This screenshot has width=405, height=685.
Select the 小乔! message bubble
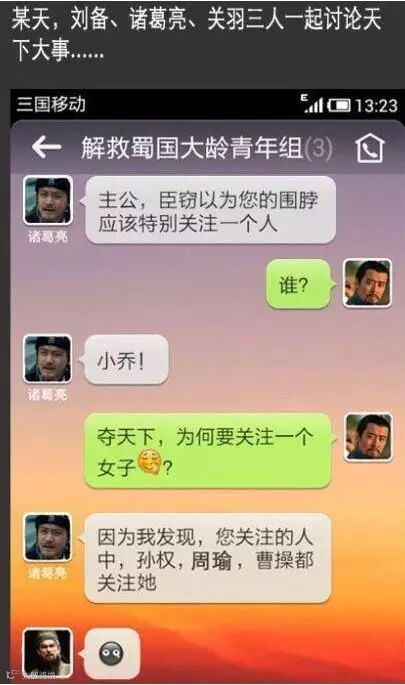[125, 360]
